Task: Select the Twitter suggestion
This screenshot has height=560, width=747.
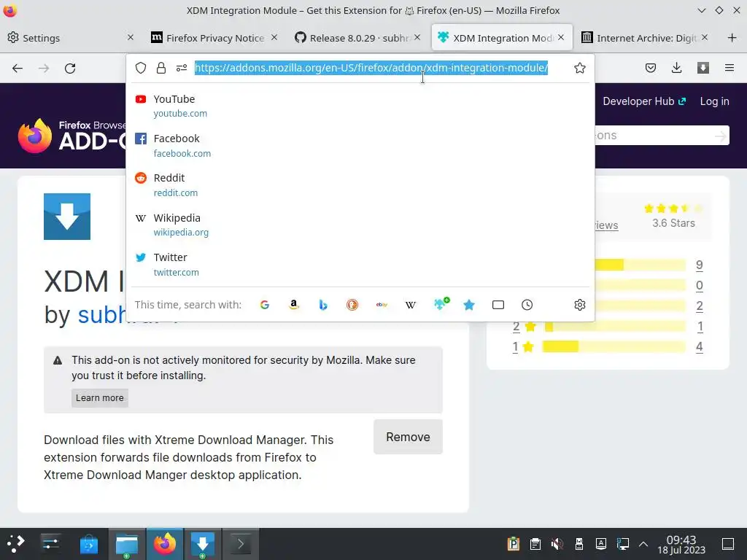Action: (360, 264)
